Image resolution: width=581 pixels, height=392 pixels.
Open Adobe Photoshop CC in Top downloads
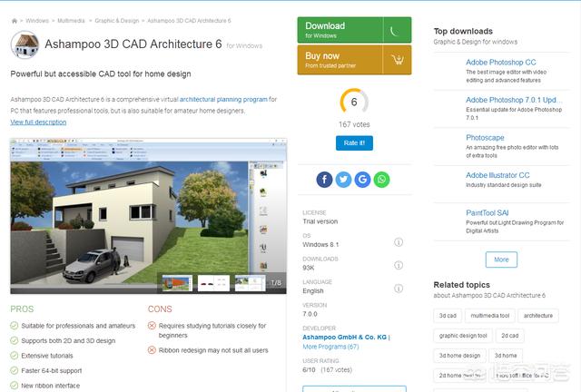point(500,63)
